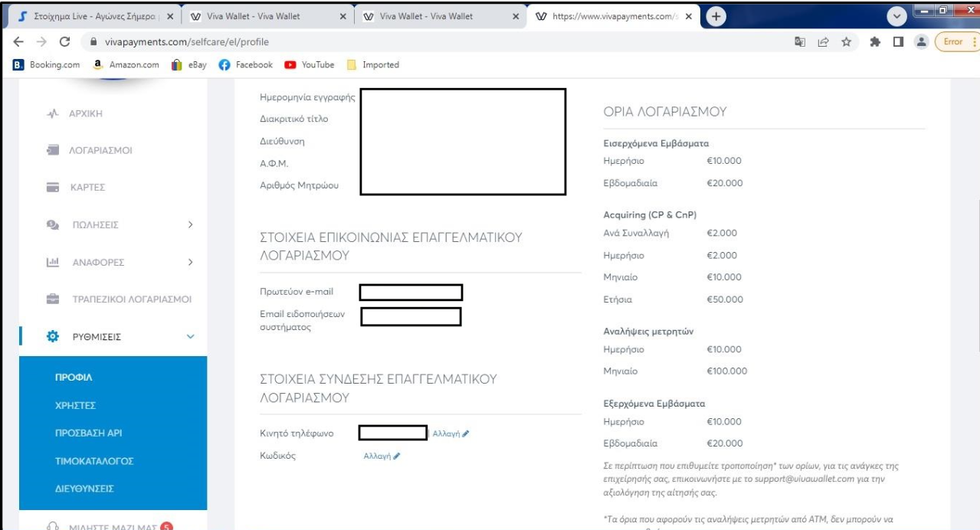Open the YouTube bookmark
Image resolution: width=980 pixels, height=530 pixels.
pos(312,64)
